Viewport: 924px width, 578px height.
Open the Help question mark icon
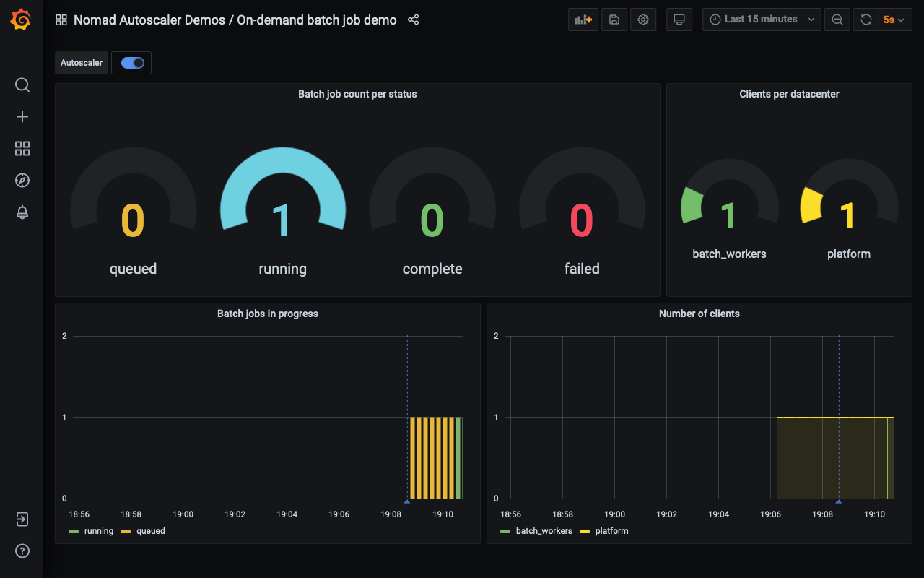22,551
